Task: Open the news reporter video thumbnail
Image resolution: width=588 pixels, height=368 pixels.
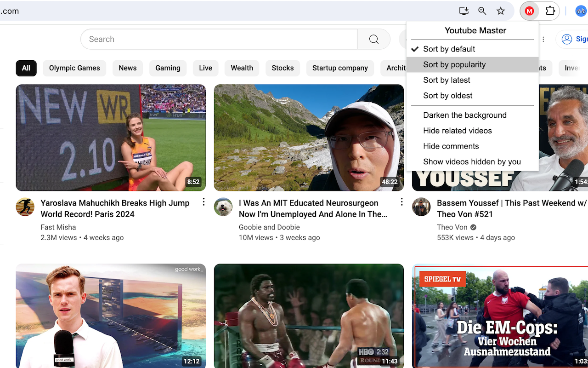Action: [x=111, y=316]
